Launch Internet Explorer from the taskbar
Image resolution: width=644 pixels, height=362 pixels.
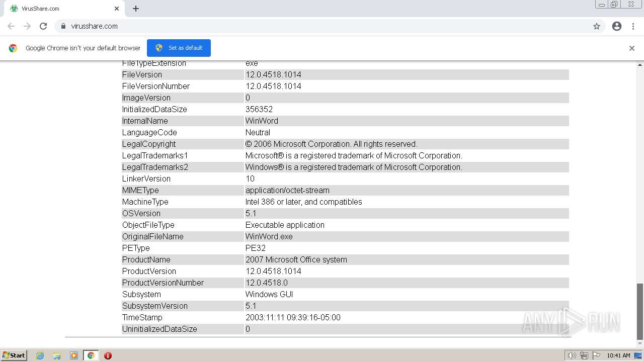click(40, 355)
